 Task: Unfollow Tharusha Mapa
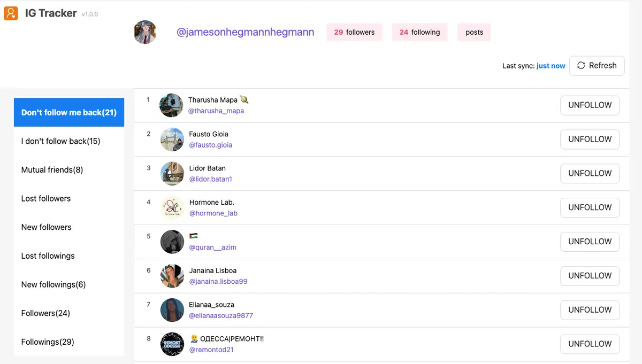pos(590,105)
